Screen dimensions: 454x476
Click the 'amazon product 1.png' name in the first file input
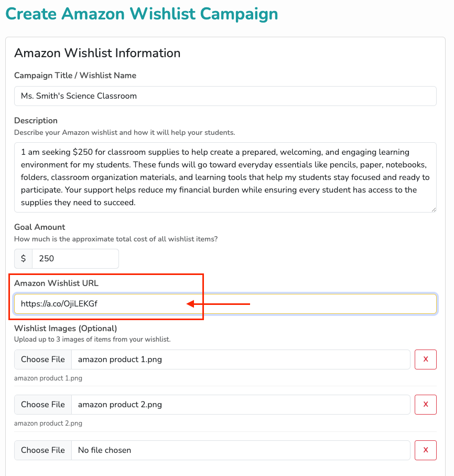tap(120, 359)
